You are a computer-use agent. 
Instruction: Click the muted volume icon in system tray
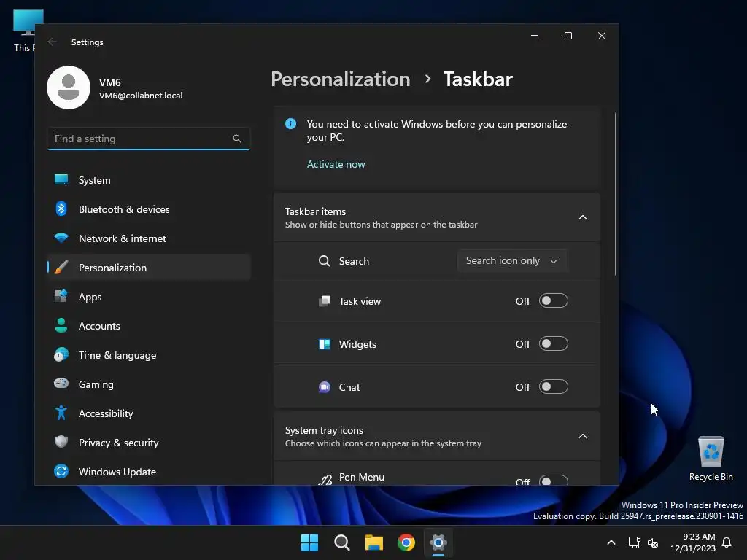[x=653, y=542]
